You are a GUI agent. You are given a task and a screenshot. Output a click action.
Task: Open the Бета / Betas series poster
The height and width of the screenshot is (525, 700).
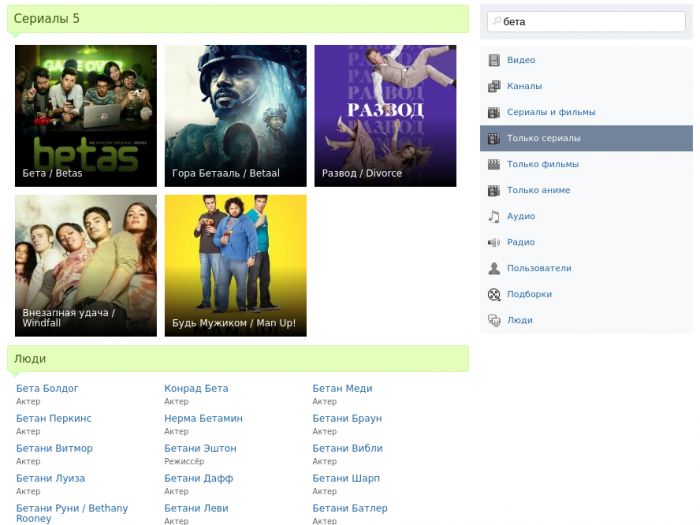[x=86, y=116]
